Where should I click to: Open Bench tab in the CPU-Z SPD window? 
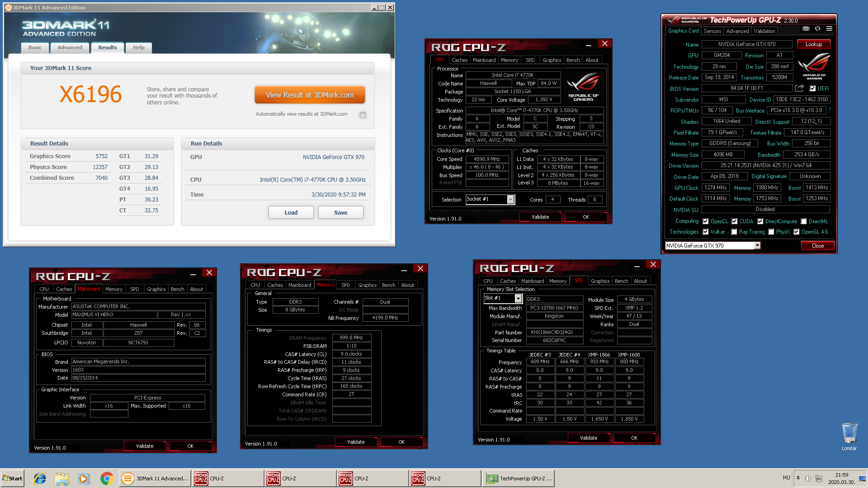(621, 281)
